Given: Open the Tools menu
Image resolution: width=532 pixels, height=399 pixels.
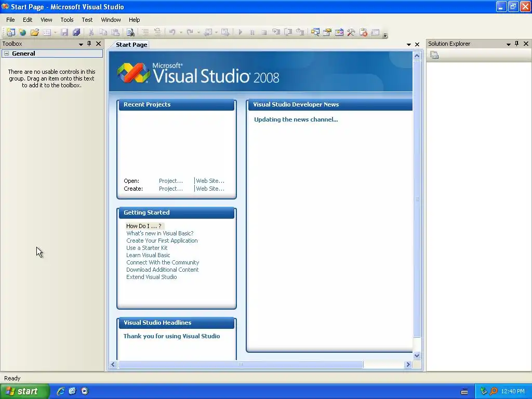Looking at the screenshot, I should pos(67,20).
